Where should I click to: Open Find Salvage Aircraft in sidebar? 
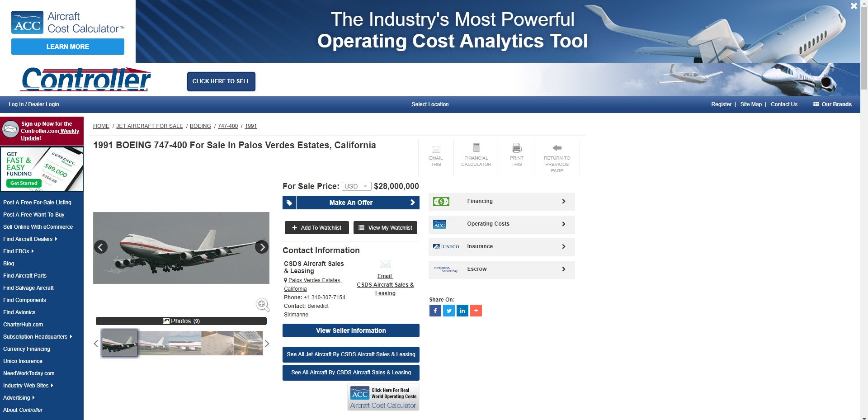tap(28, 288)
